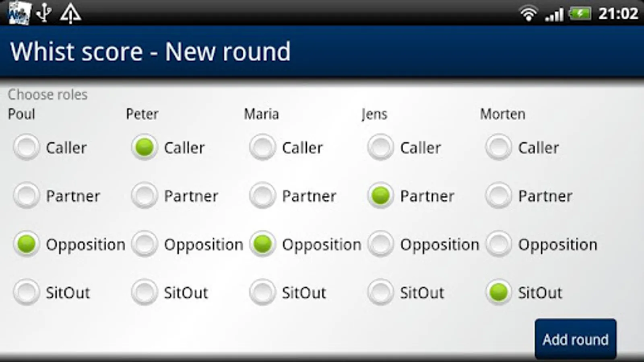Set Poul as Caller
Screen dimensions: 644x362
point(27,148)
